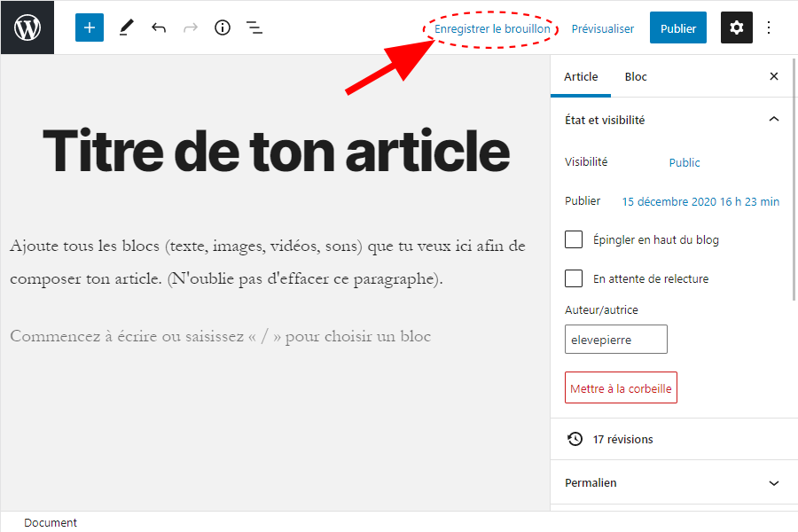Click the Prévisualiser link
This screenshot has width=798, height=532.
pos(603,28)
